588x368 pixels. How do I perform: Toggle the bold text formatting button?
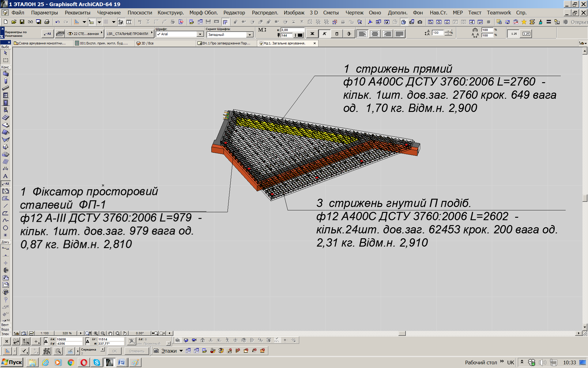click(x=313, y=33)
